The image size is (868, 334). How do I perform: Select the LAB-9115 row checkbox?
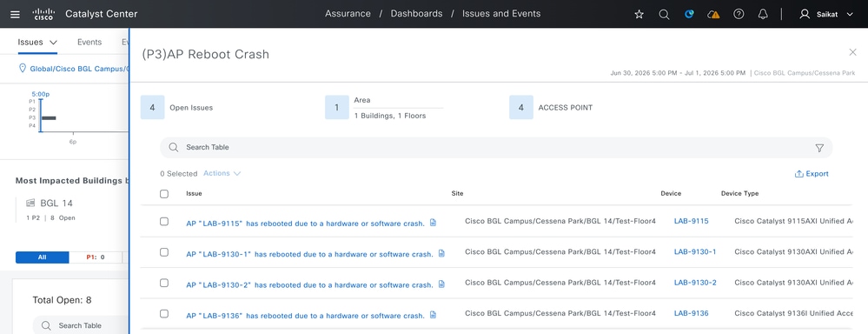pyautogui.click(x=164, y=222)
